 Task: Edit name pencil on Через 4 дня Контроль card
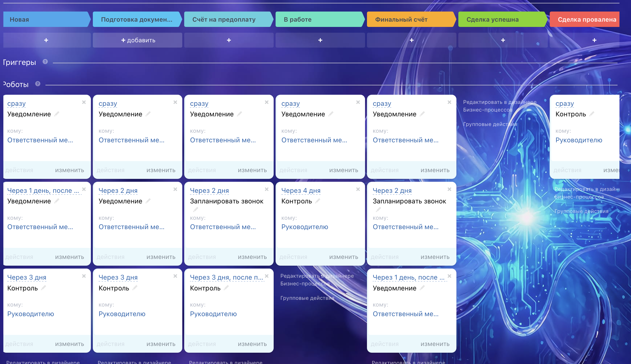click(318, 201)
